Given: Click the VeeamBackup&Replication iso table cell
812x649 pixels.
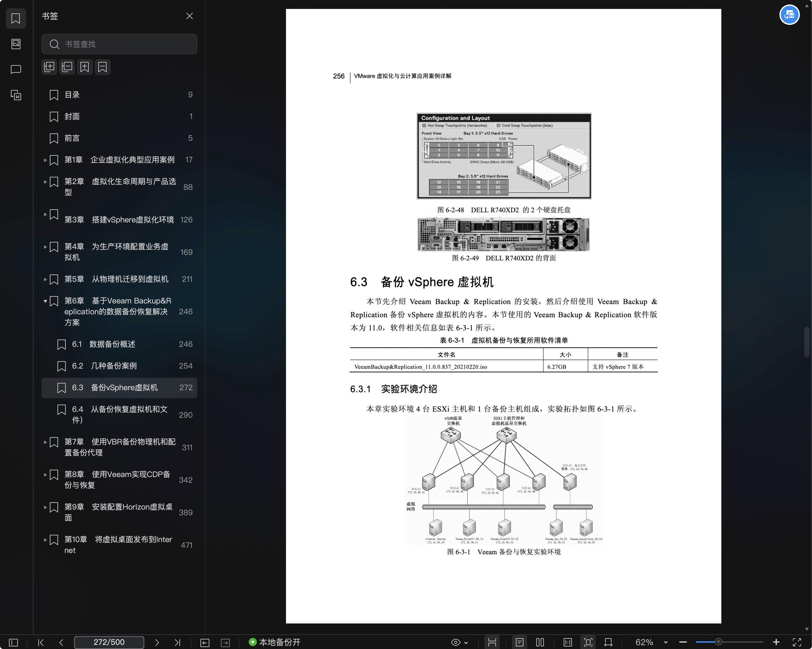Looking at the screenshot, I should click(x=447, y=367).
